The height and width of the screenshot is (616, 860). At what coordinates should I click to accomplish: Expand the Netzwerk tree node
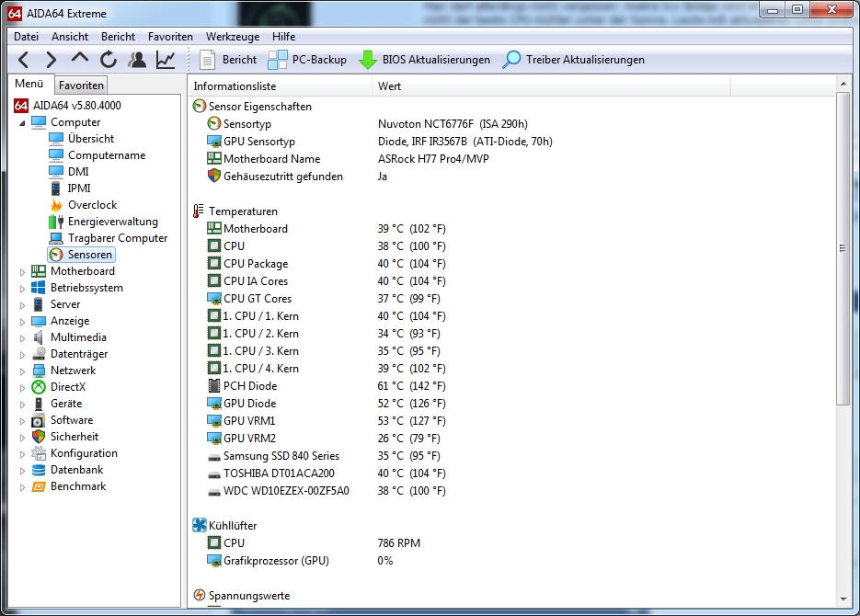click(22, 371)
